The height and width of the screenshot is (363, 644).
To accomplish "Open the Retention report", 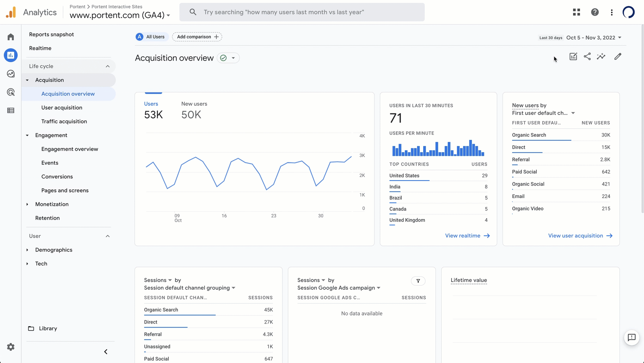I will [x=48, y=218].
